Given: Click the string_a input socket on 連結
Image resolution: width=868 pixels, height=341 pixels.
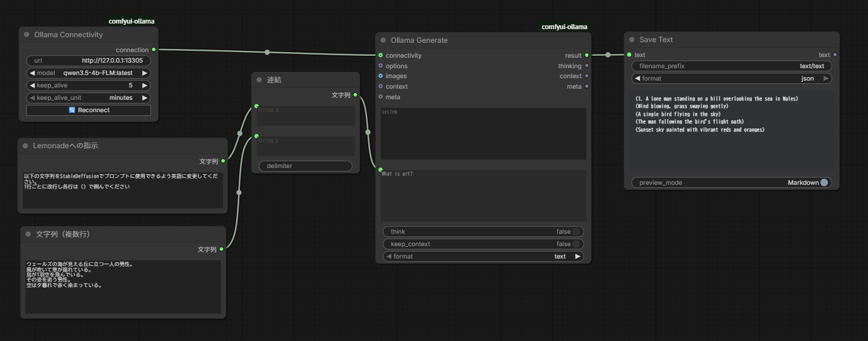Looking at the screenshot, I should click(x=255, y=107).
